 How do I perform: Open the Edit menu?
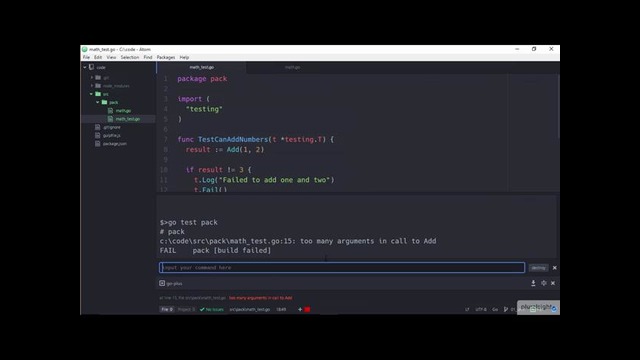coord(98,58)
